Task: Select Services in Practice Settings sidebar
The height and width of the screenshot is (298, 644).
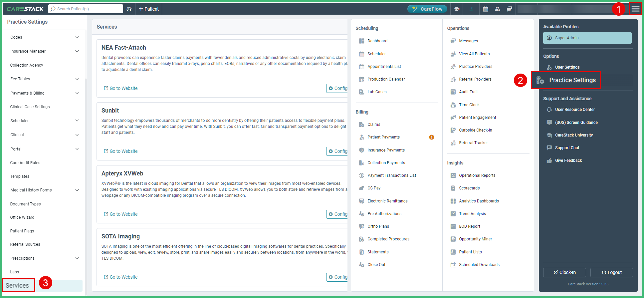Action: pyautogui.click(x=17, y=285)
